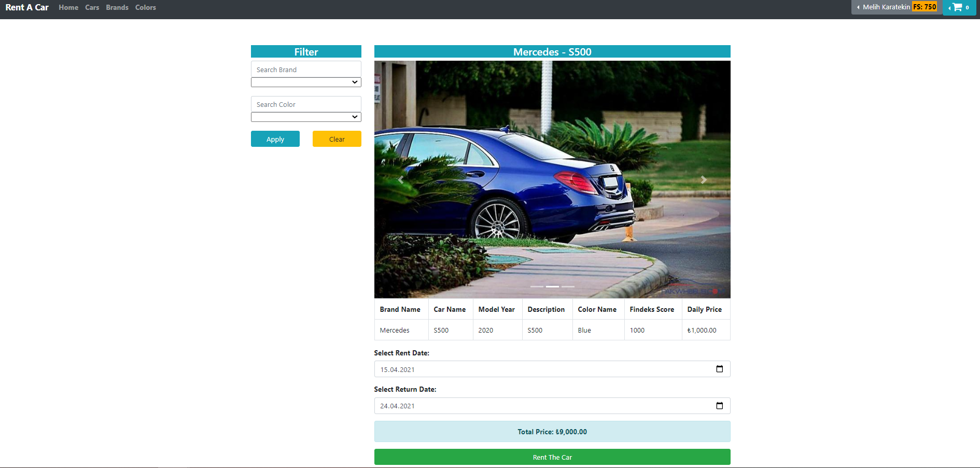The height and width of the screenshot is (468, 980).
Task: Click the return date field 24.04.2021
Action: [552, 406]
